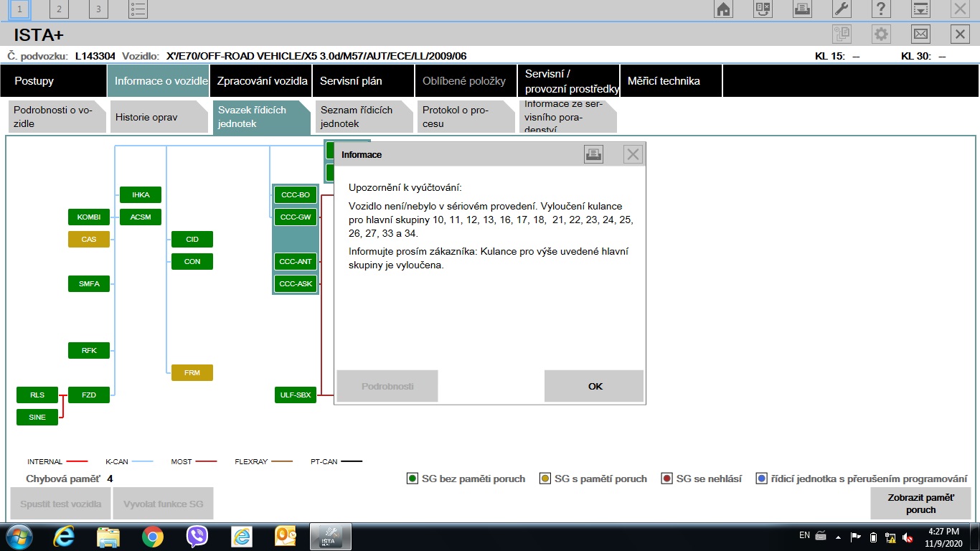Open the Servisní plán menu tab
Image resolution: width=980 pixels, height=551 pixels.
tap(351, 81)
